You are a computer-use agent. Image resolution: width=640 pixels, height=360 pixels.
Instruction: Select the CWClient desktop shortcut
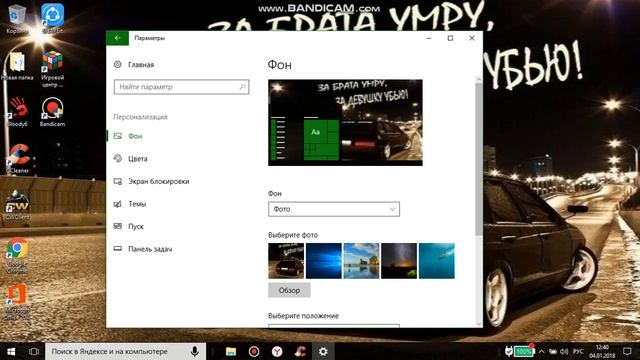tap(17, 205)
